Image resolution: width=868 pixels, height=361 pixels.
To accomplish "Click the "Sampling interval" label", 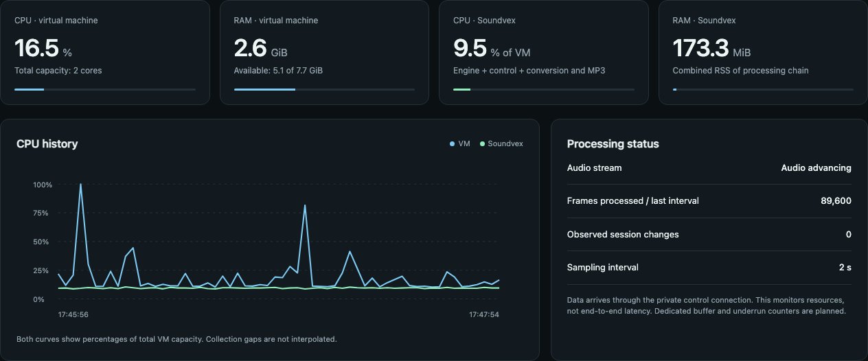I will [603, 268].
